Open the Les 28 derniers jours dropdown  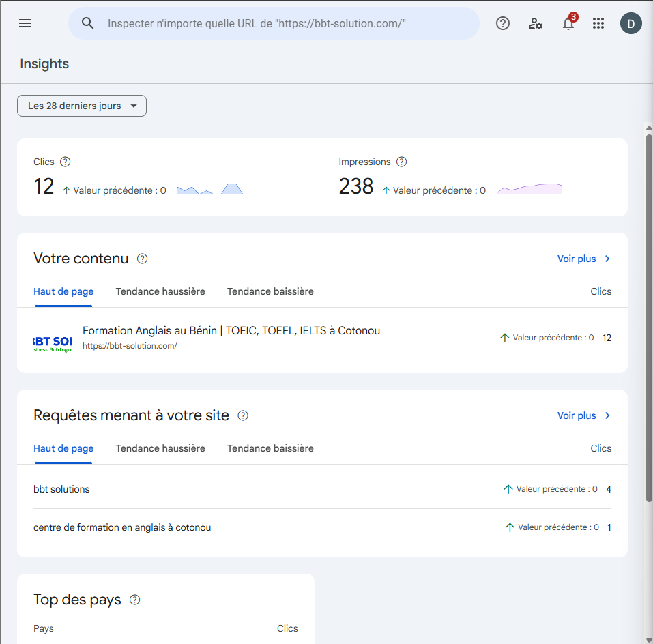(82, 106)
